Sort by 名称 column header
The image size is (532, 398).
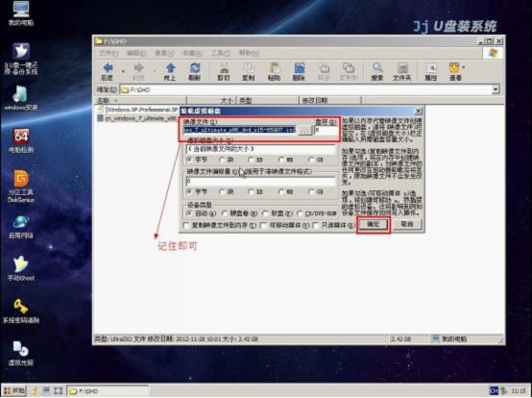click(141, 100)
